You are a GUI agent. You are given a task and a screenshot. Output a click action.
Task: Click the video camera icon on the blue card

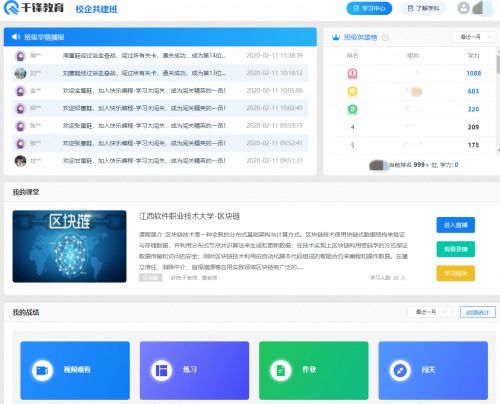click(x=42, y=370)
